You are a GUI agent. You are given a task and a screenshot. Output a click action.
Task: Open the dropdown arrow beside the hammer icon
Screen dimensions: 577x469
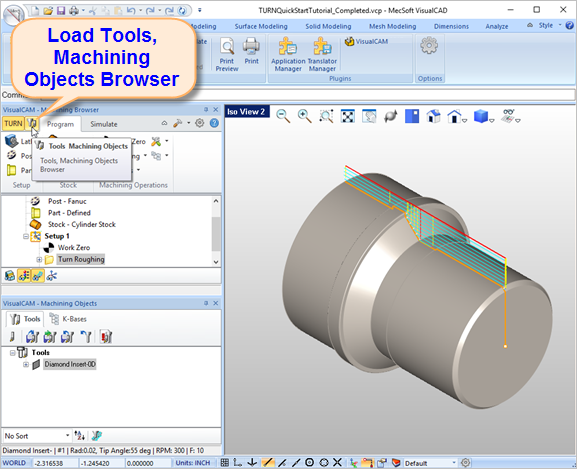(188, 123)
